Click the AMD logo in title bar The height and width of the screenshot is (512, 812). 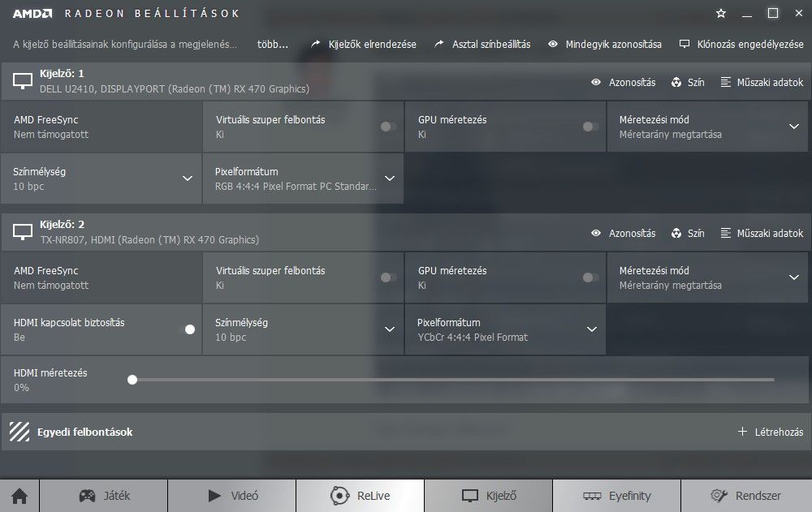point(32,14)
